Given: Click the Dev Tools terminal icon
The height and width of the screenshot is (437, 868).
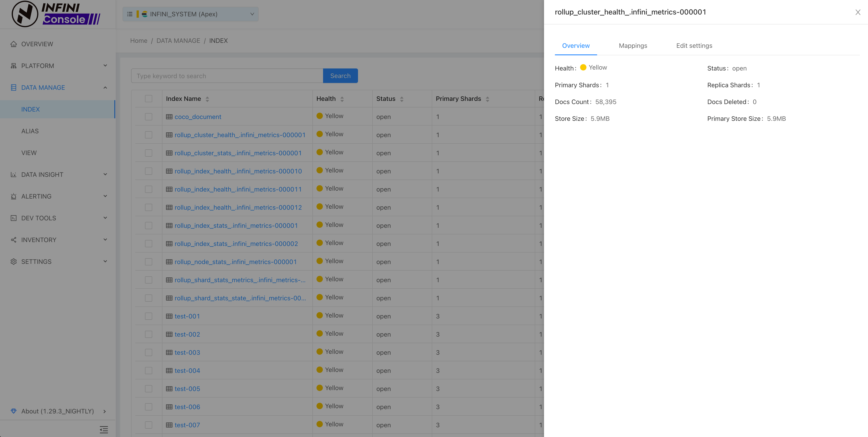Looking at the screenshot, I should (x=13, y=218).
